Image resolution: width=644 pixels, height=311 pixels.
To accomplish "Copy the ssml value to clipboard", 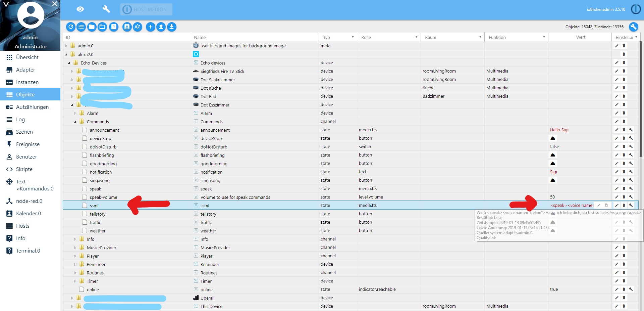I will pos(606,205).
